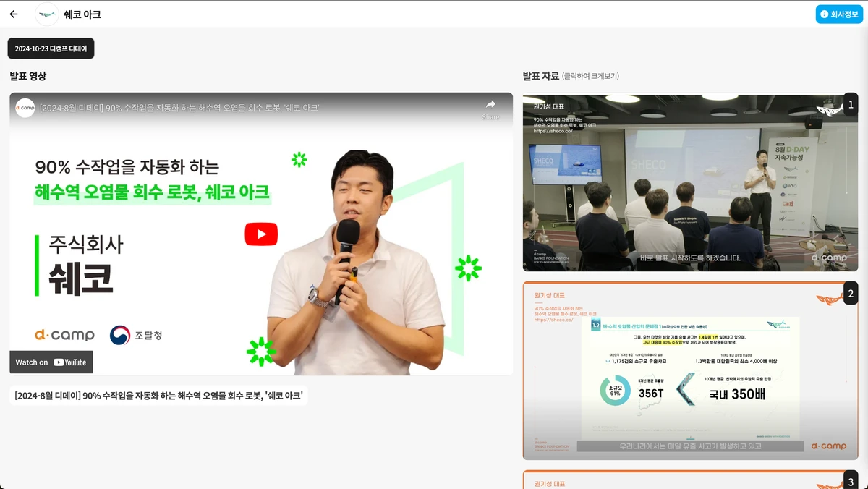Viewport: 868px width, 489px height.
Task: Select the 2024-10-23 디캠프 디데이 tag
Action: pyautogui.click(x=51, y=48)
